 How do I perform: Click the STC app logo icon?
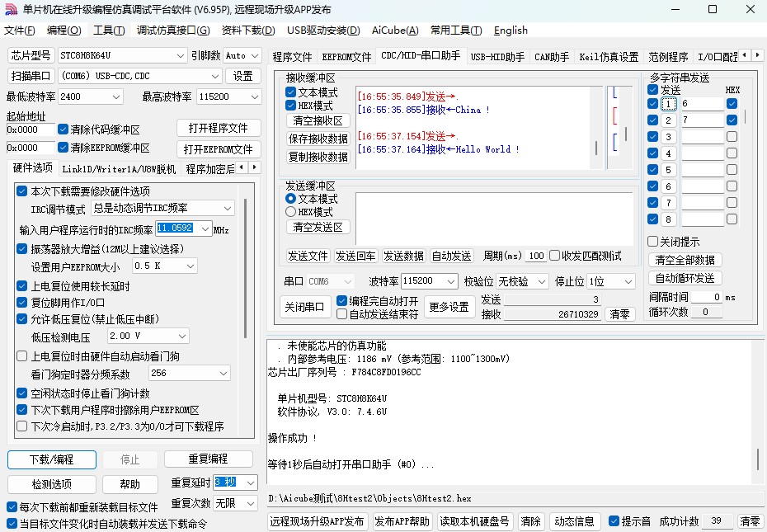11,9
